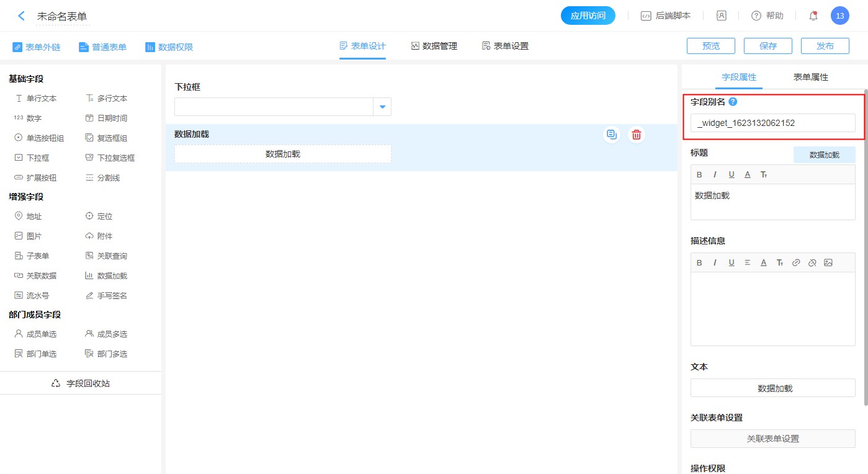Click the 发布 button
The image size is (868, 474).
tap(825, 47)
